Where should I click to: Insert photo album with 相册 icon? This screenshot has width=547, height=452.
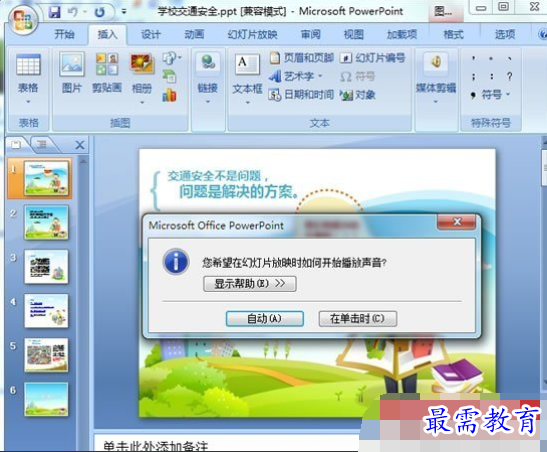pos(142,65)
